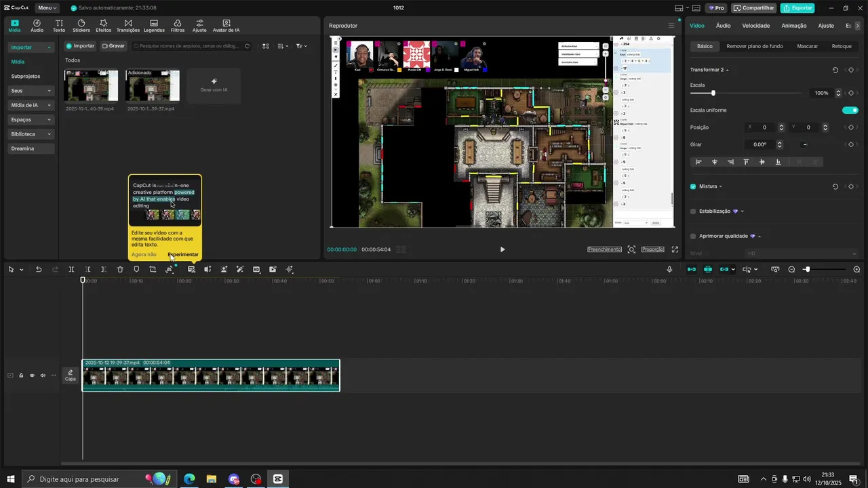This screenshot has width=868, height=488.
Task: Delete selected clip with trash icon
Action: tap(120, 269)
